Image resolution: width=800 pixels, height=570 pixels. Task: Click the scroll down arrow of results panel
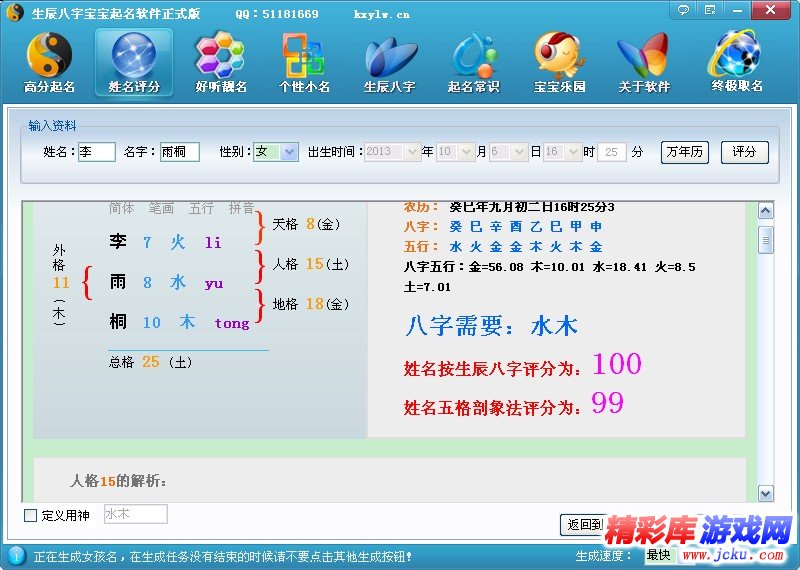click(x=766, y=493)
